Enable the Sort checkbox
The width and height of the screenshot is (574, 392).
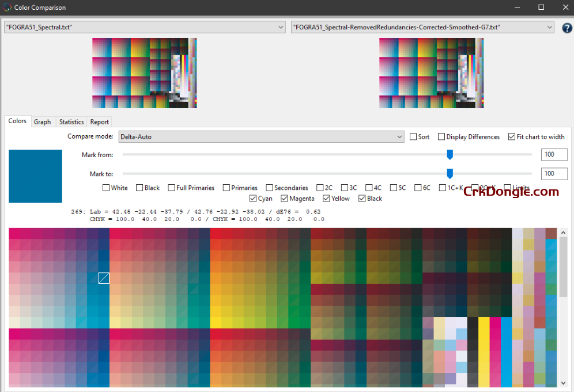click(x=414, y=136)
